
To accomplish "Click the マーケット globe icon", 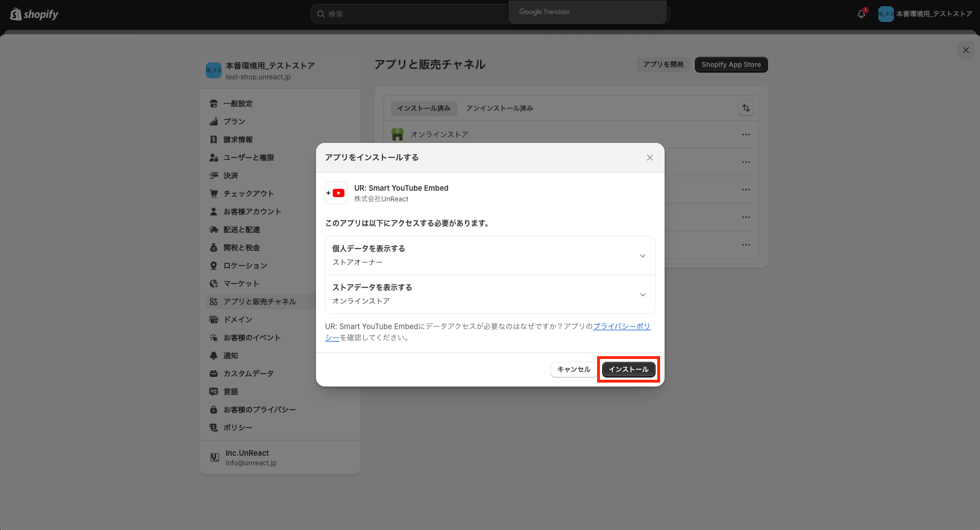I will tap(214, 284).
